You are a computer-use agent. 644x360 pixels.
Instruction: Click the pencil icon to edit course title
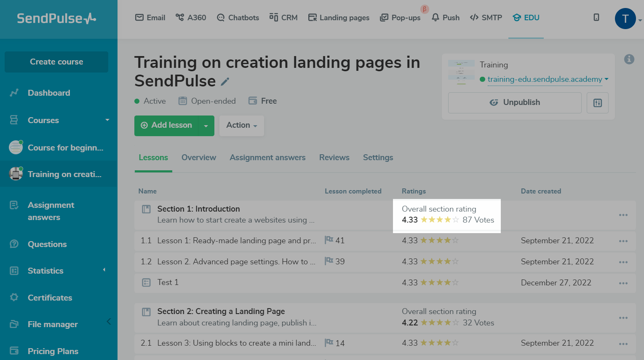[x=225, y=82]
